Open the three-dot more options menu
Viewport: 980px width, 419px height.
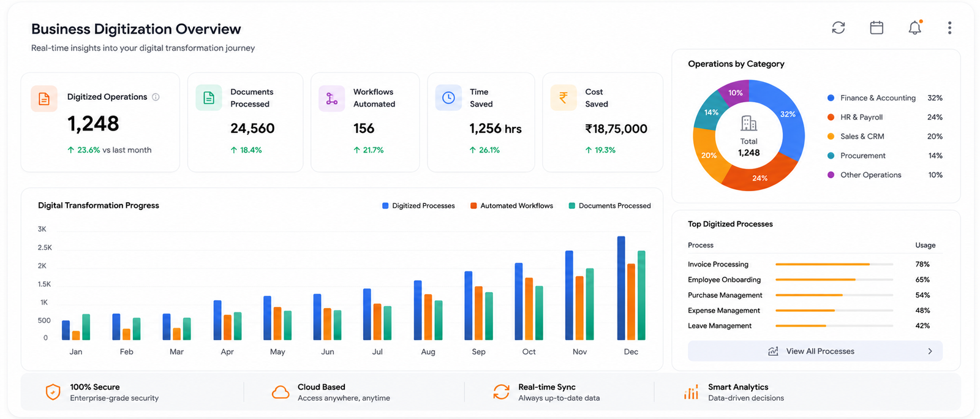pyautogui.click(x=949, y=28)
